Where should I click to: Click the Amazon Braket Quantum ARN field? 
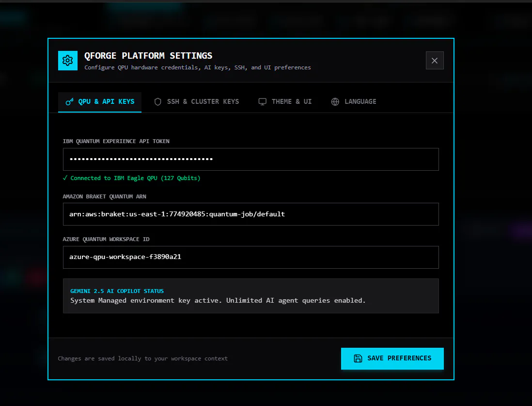click(x=250, y=214)
